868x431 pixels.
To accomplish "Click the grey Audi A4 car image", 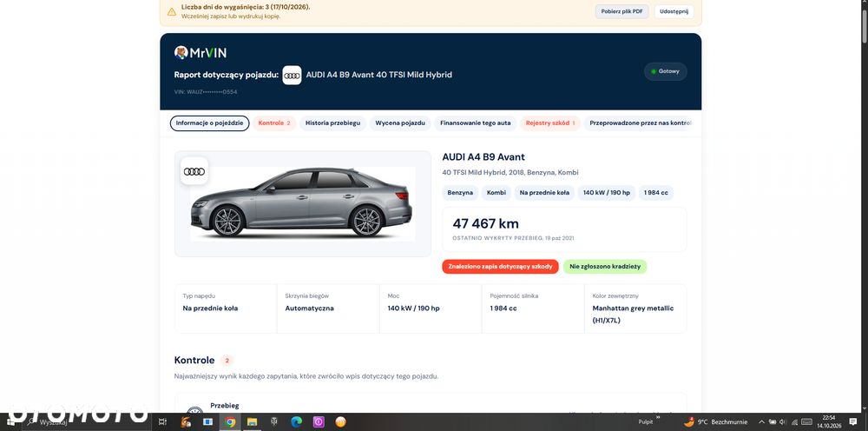I will 302,202.
